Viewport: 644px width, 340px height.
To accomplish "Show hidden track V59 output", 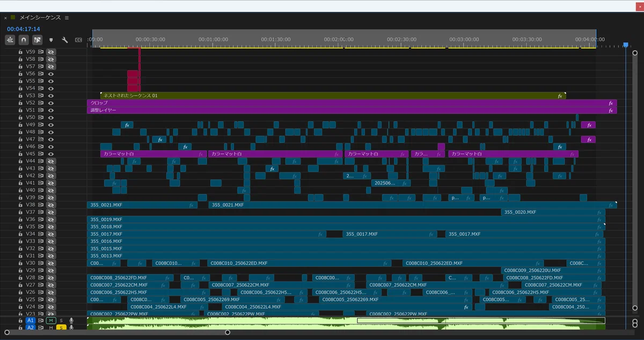I will point(51,52).
